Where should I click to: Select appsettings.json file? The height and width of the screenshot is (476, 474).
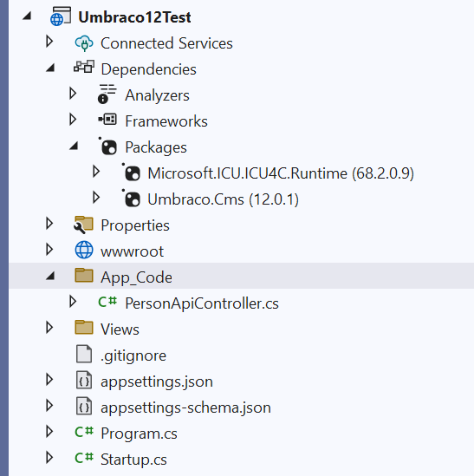(x=157, y=381)
